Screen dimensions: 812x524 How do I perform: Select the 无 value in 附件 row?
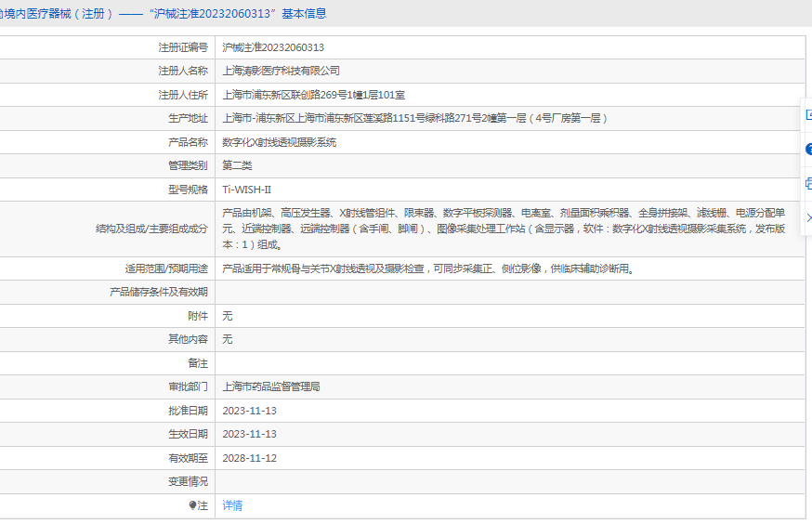(x=228, y=316)
